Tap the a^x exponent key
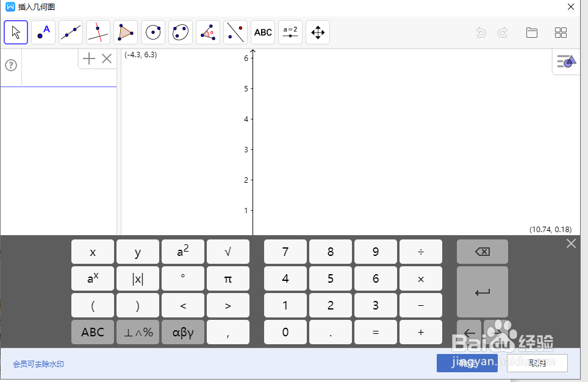 93,278
